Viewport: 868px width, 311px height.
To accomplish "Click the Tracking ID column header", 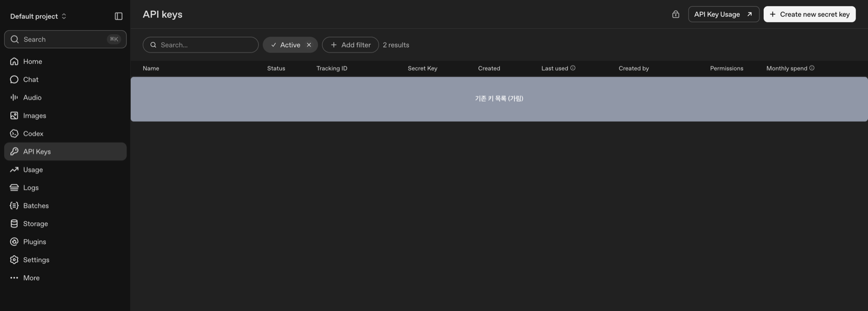I will coord(331,68).
